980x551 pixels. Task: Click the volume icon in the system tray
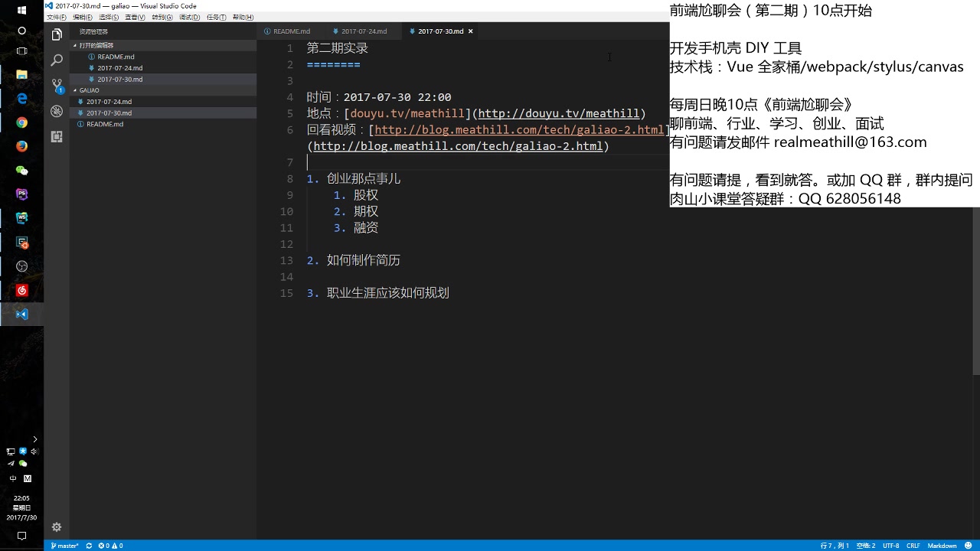(x=34, y=452)
